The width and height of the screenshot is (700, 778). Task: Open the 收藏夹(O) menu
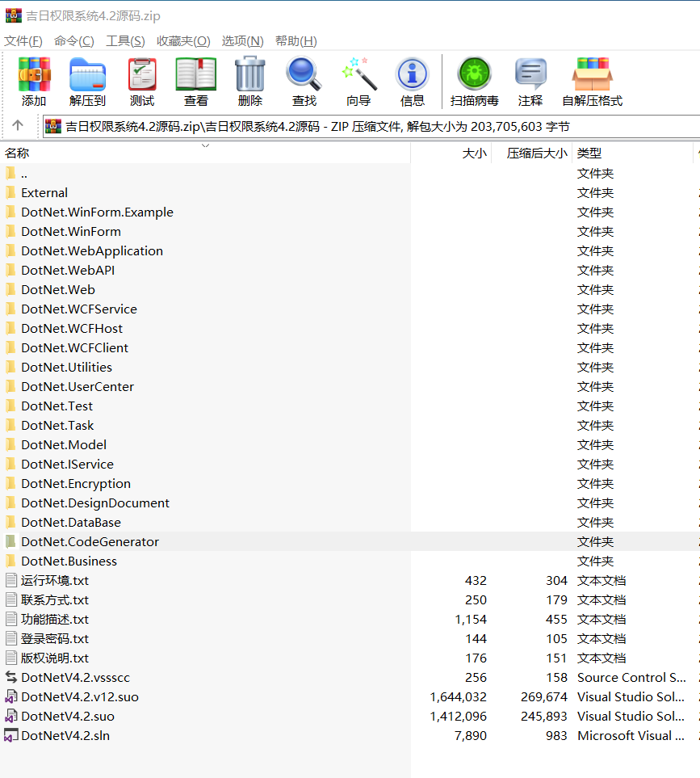click(183, 41)
